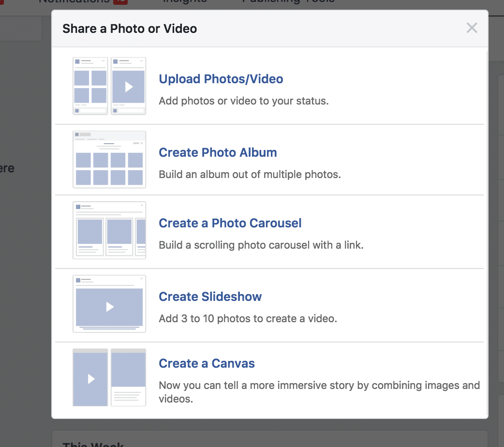Viewport: 504px width, 447px height.
Task: Select Create a Photo Carousel
Action: click(230, 223)
